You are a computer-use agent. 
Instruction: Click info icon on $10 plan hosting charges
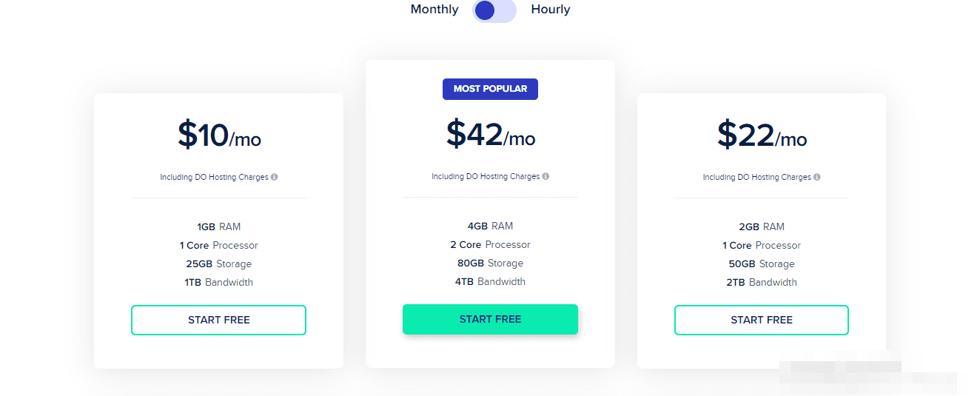point(275,178)
